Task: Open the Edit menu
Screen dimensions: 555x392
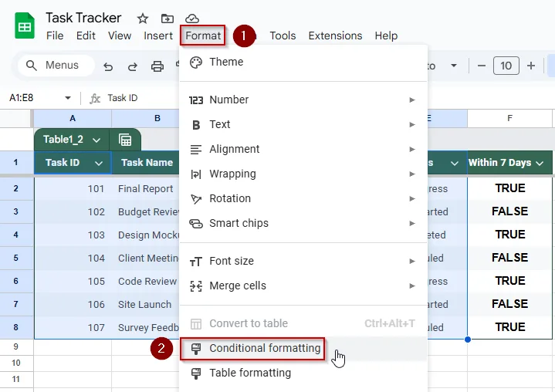Action: [x=86, y=35]
